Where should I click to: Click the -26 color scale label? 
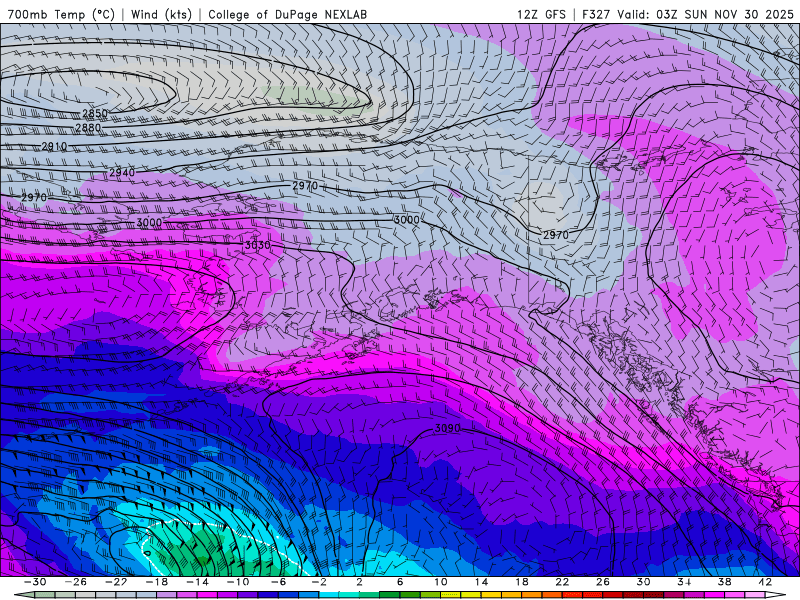pos(75,582)
